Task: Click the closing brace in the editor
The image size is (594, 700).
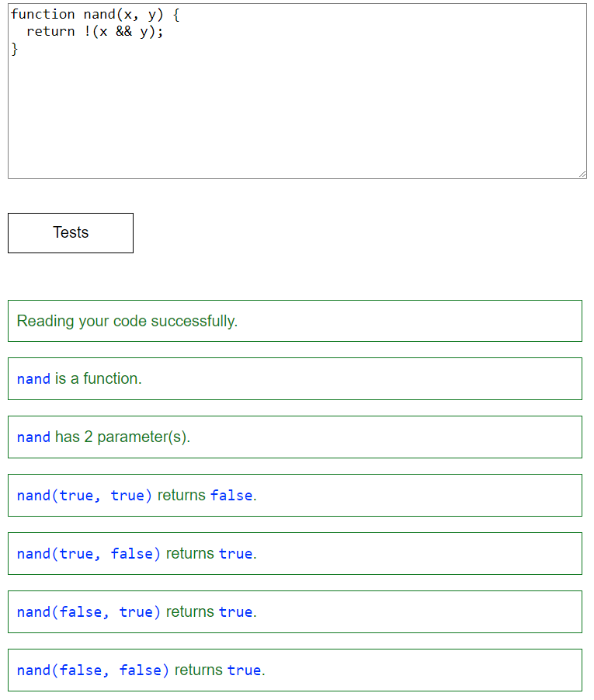Action: 14,49
